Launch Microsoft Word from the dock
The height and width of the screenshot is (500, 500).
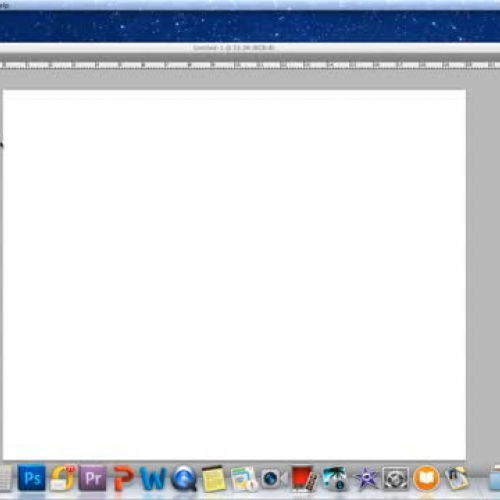(x=153, y=478)
